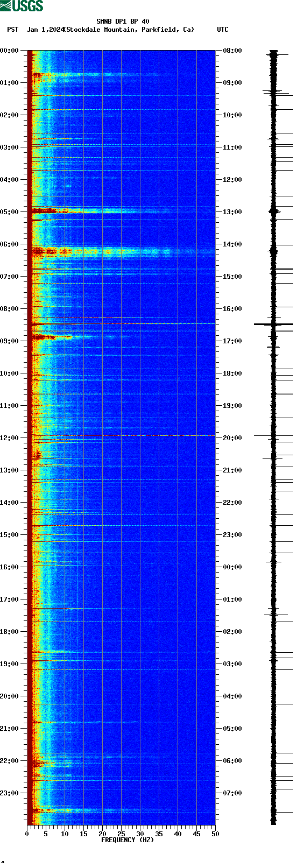Click the '16:00' UTC time label
The height and width of the screenshot is (868, 297).
click(232, 309)
